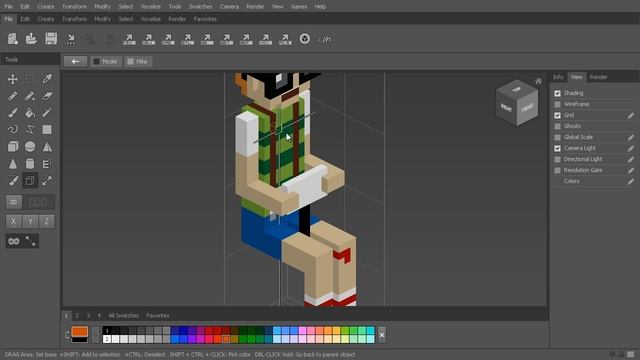Enable the Ghosts checkbox
Image resolution: width=640 pixels, height=360 pixels.
click(558, 127)
